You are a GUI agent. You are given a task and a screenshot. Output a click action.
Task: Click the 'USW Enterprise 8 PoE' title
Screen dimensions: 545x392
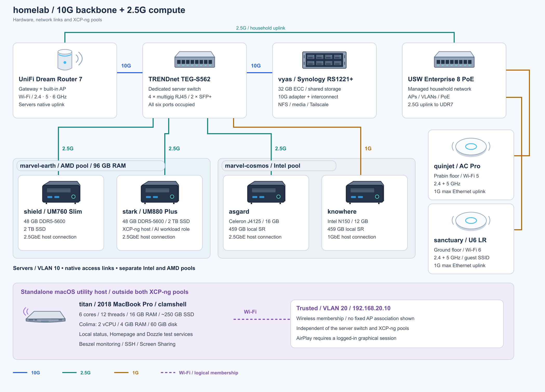(441, 79)
